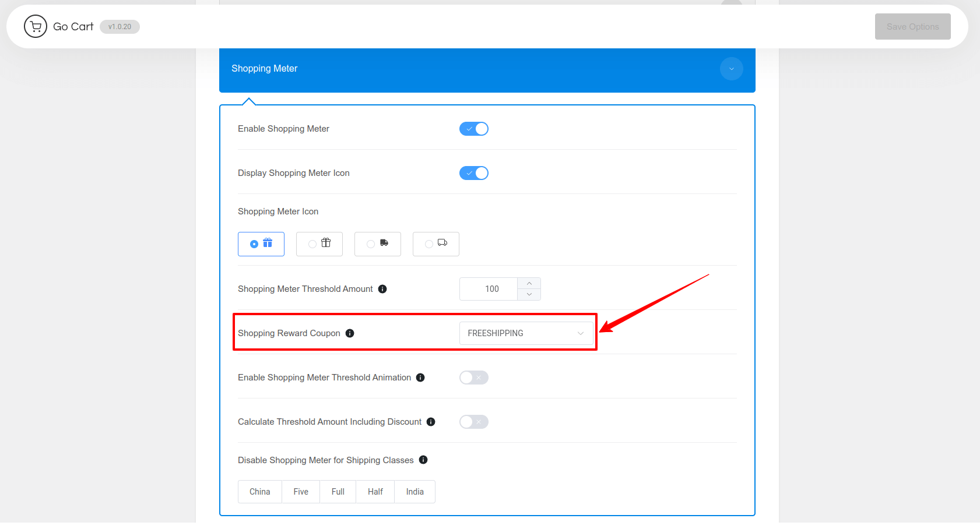
Task: Click info icon beside Shopping Meter Threshold Amount
Action: tap(382, 289)
